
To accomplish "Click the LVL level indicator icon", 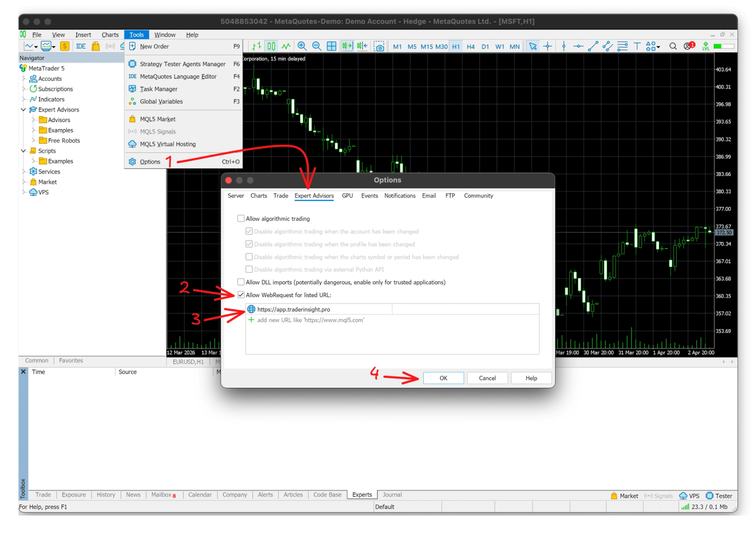I will click(x=706, y=46).
